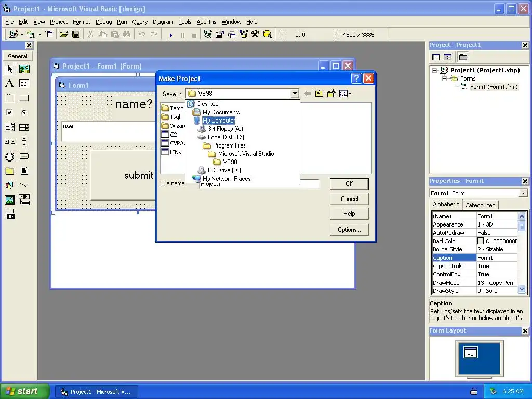
Task: Select the Pointer tool in toolbox
Action: pos(10,69)
